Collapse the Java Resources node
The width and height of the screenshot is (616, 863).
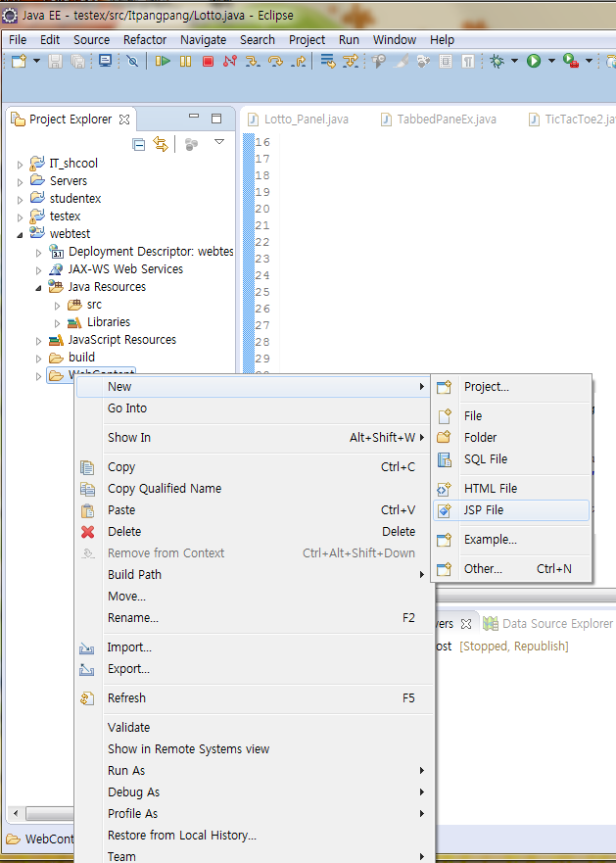(x=38, y=288)
